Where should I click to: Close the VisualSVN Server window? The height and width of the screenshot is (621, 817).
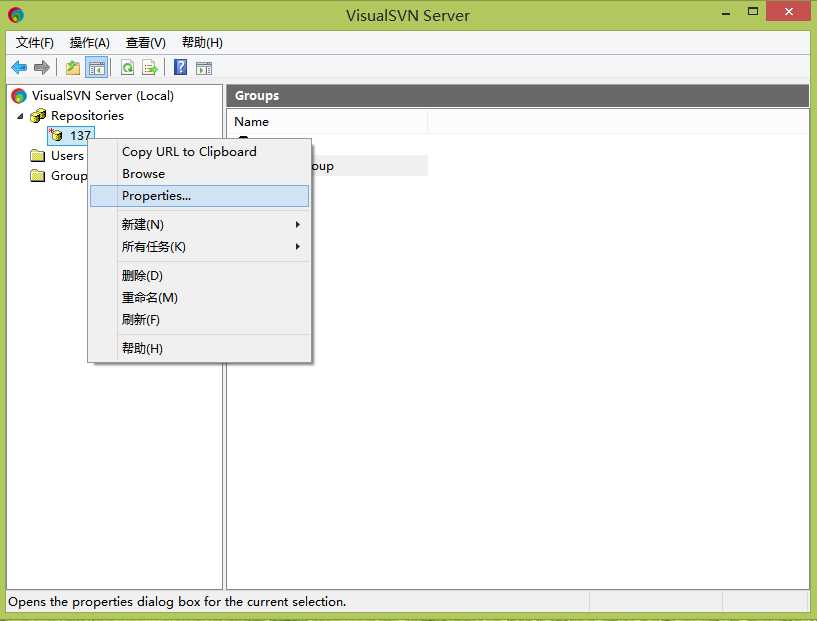click(788, 11)
